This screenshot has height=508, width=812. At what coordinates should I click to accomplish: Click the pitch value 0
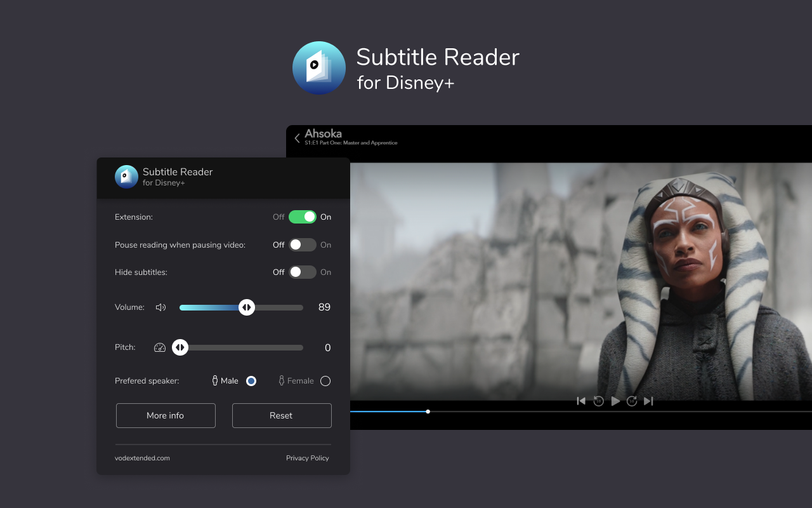tap(328, 348)
